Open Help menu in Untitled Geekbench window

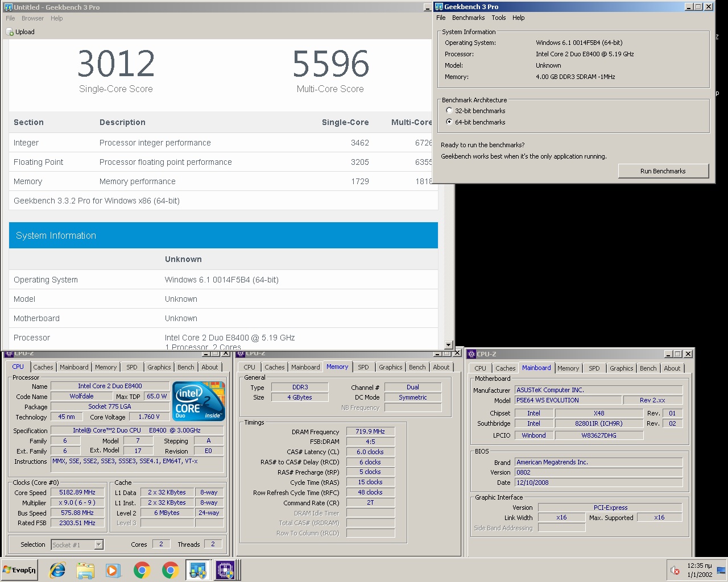56,18
